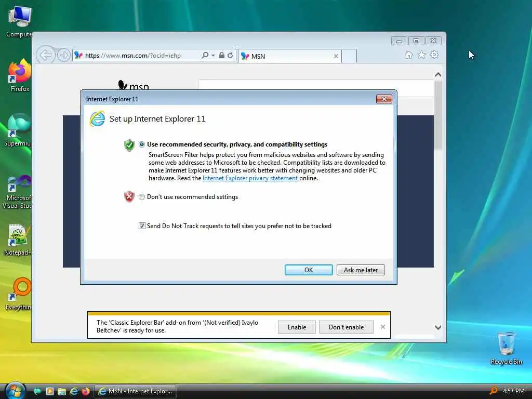The image size is (532, 399).
Task: Go to the browser Home page icon
Action: (409, 55)
